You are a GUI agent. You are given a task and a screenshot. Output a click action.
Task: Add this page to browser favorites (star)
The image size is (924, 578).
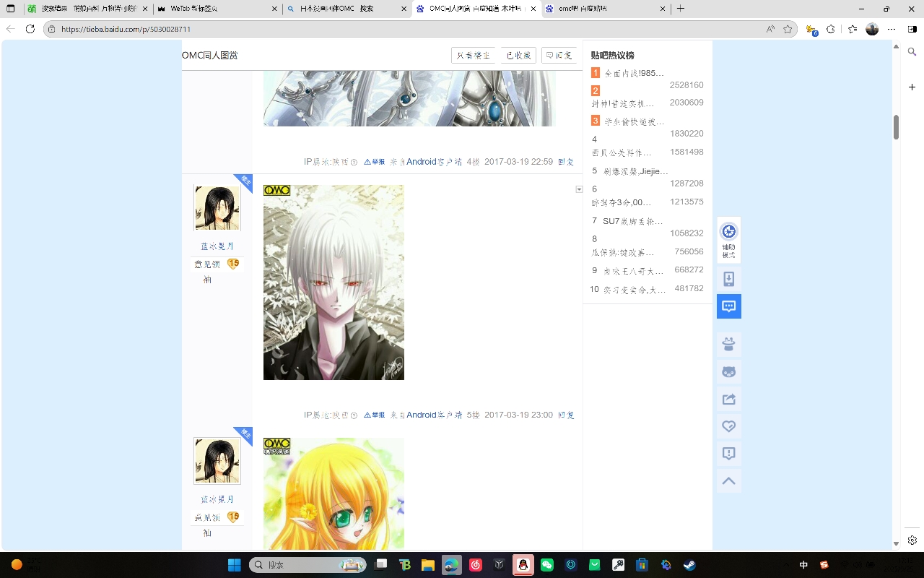click(x=788, y=29)
